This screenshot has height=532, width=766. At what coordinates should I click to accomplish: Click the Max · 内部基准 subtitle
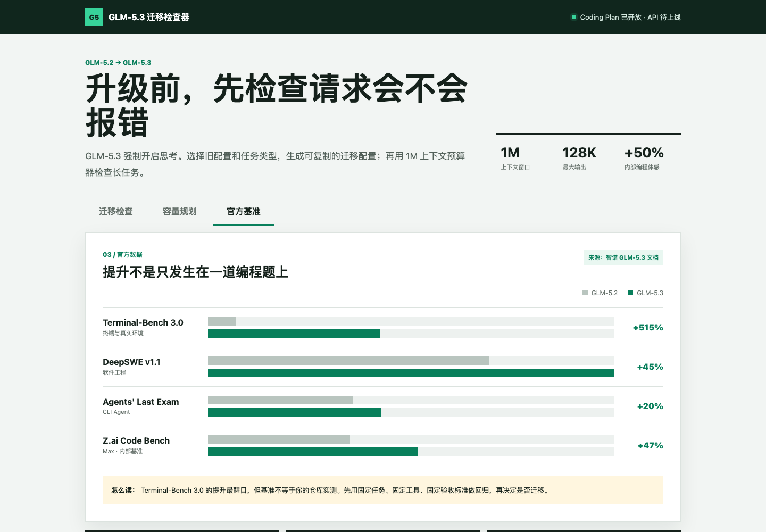tap(122, 451)
